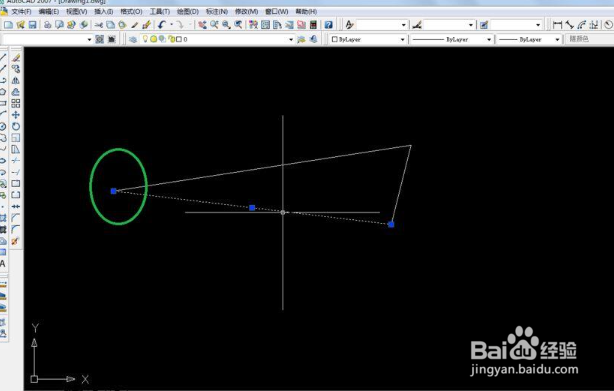Click the left endpoint grip of selected line

point(114,191)
